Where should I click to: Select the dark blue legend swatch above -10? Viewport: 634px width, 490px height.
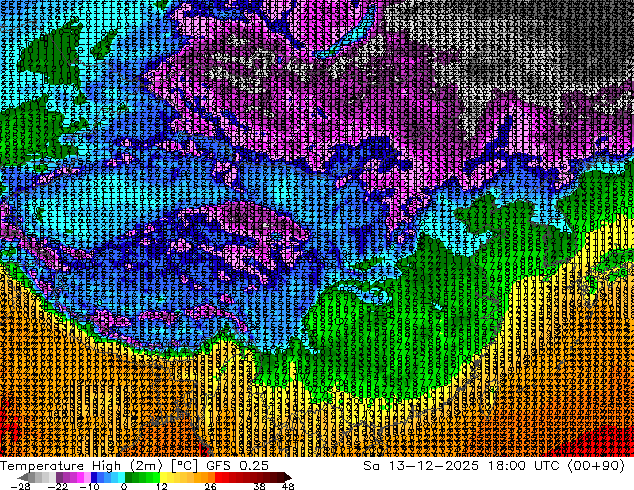[x=94, y=477]
